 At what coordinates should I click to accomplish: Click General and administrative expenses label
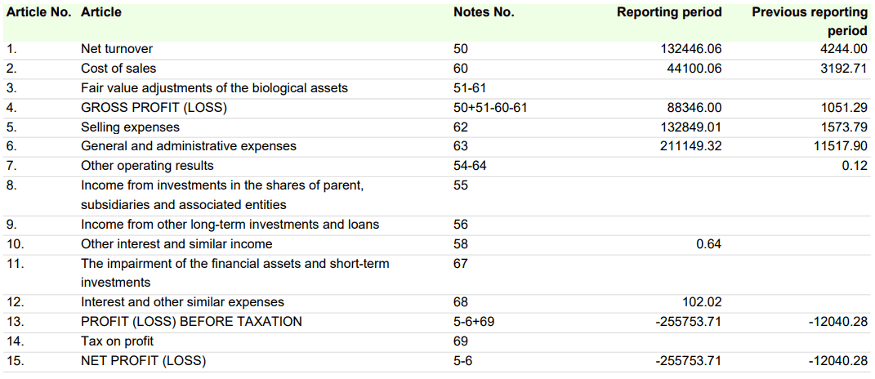(189, 146)
